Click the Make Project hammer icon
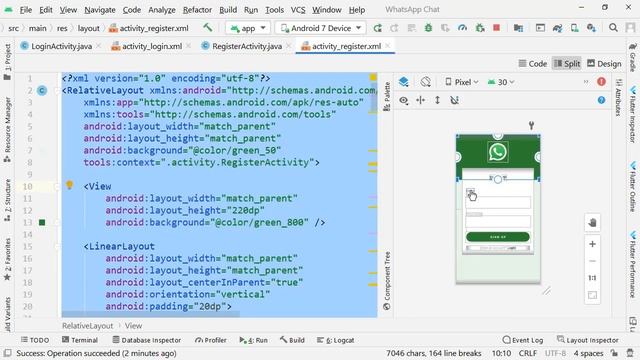 (208, 28)
